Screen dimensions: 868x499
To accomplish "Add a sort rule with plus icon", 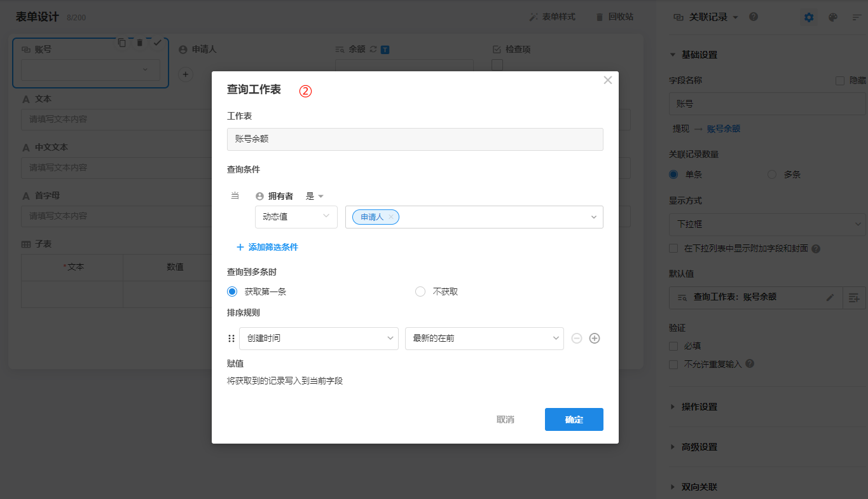I will pyautogui.click(x=595, y=339).
